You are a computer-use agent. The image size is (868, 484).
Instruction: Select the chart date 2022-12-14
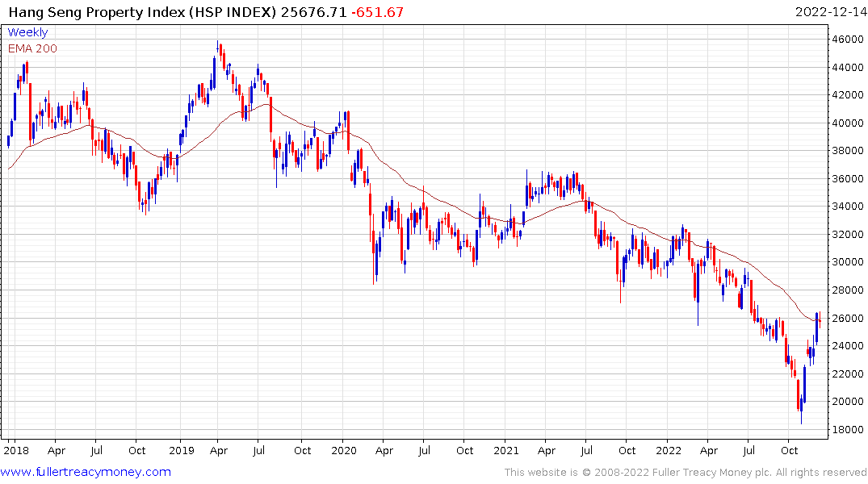pos(831,12)
